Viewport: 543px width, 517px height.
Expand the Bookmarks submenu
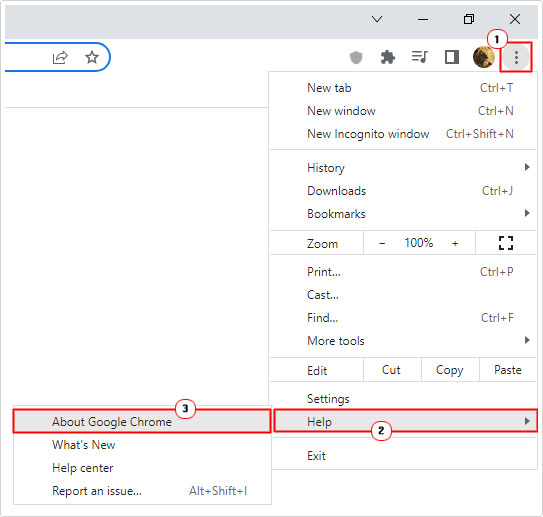coord(403,214)
